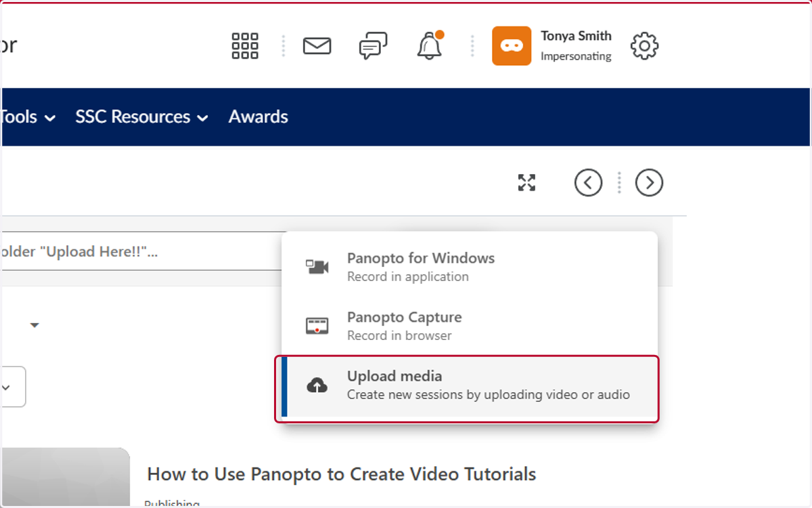Open How to Use Panopto video title
Image resolution: width=812 pixels, height=508 pixels.
[x=342, y=474]
